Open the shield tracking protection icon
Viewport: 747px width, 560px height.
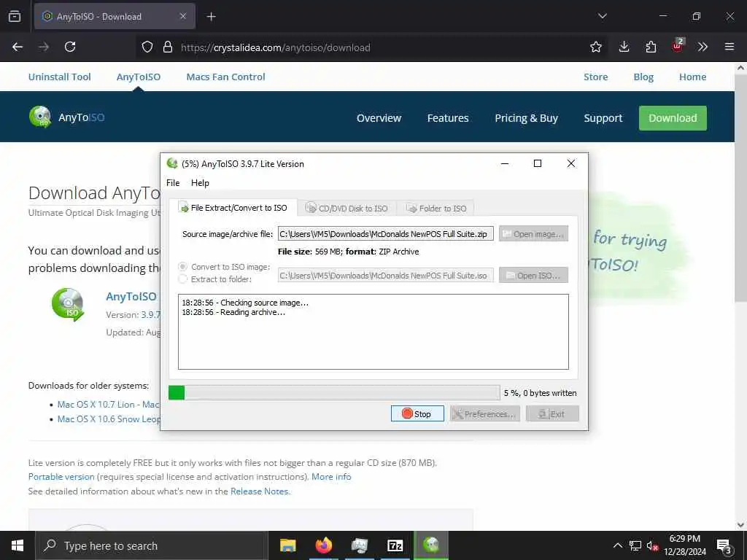point(147,47)
